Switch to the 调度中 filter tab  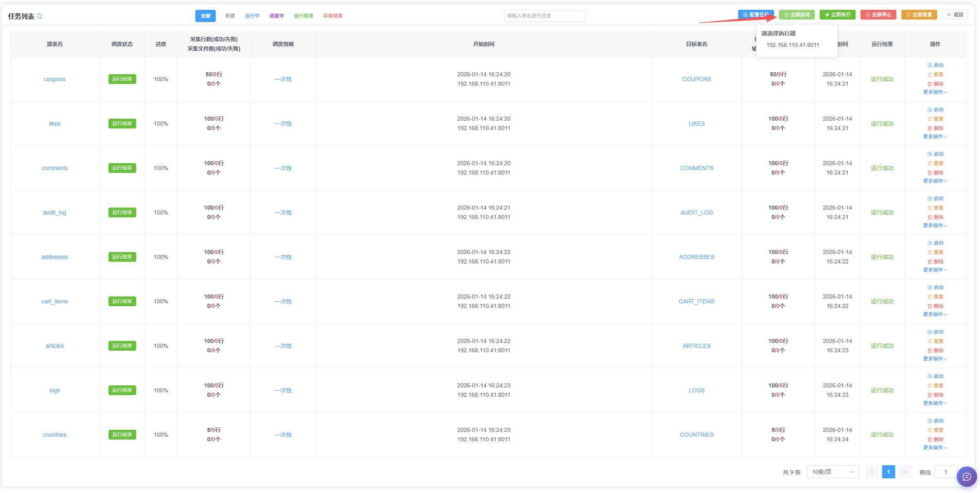(277, 16)
